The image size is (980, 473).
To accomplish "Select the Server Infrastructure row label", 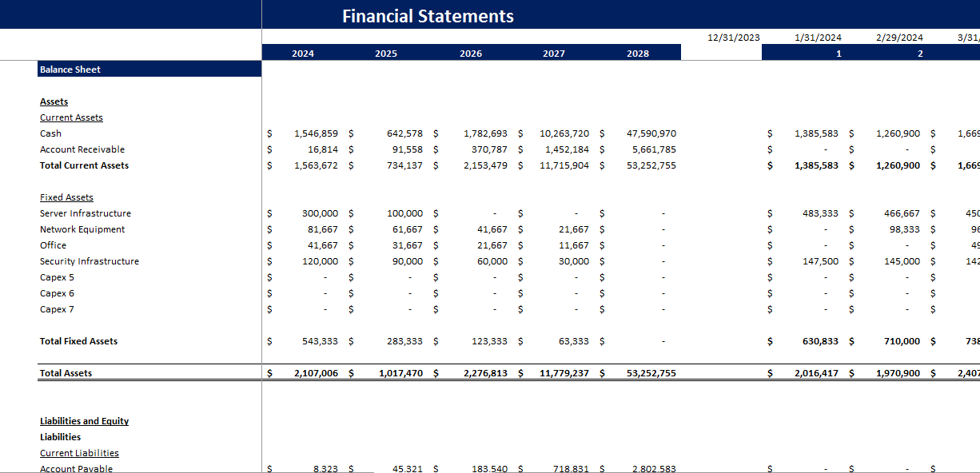I will pos(85,213).
